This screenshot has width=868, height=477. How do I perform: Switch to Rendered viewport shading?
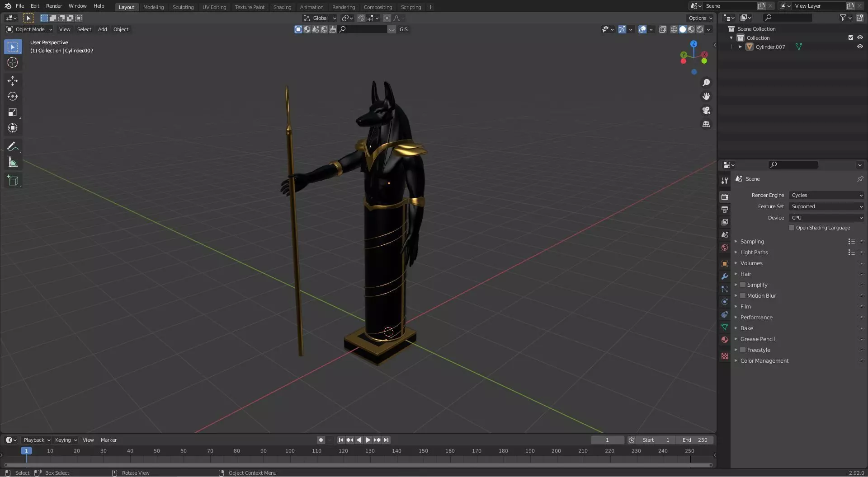pyautogui.click(x=700, y=29)
